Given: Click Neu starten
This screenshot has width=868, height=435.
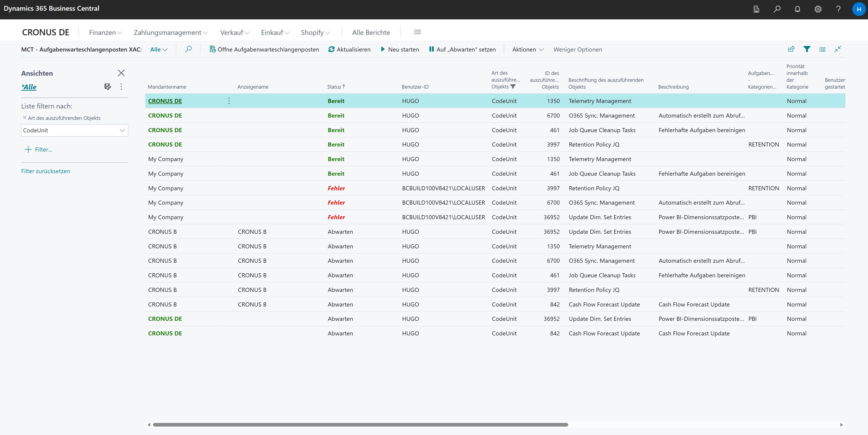Looking at the screenshot, I should tap(400, 49).
